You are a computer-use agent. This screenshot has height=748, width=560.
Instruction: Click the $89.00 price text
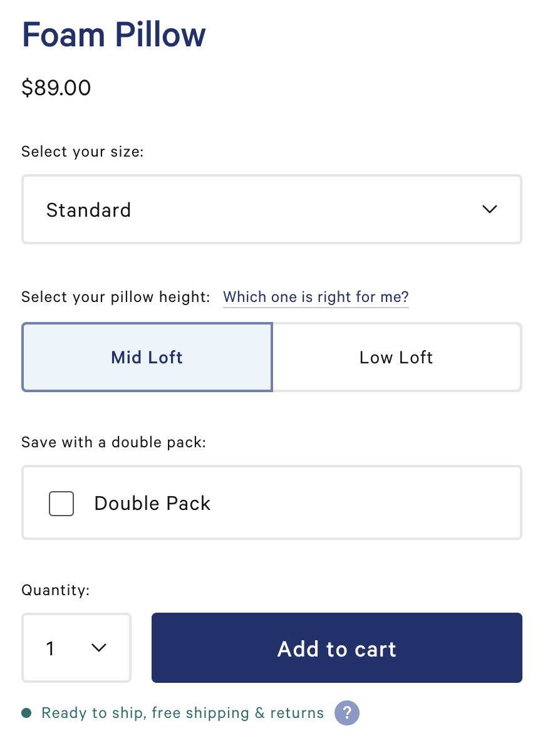tap(56, 88)
